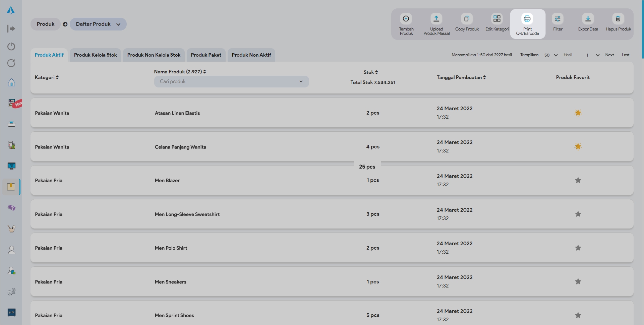Mark Men Blazer as favorite

tap(578, 180)
